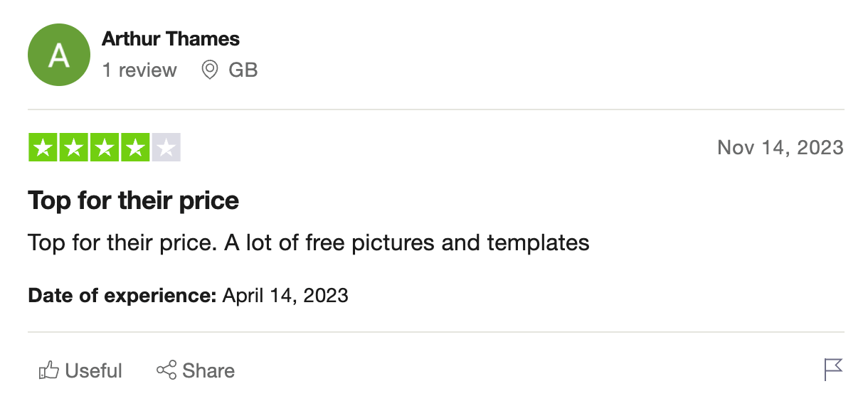Click the fourth green star
This screenshot has width=868, height=401.
[x=135, y=148]
